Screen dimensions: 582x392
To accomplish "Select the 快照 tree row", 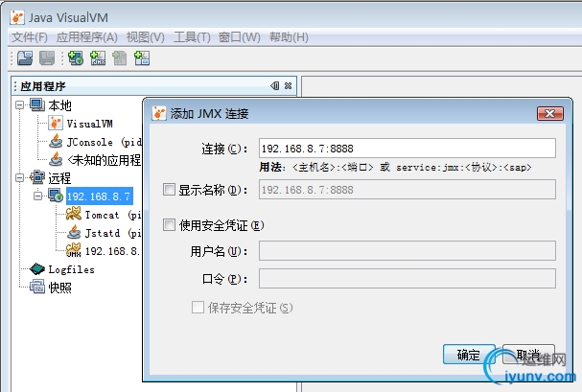I will pyautogui.click(x=59, y=287).
